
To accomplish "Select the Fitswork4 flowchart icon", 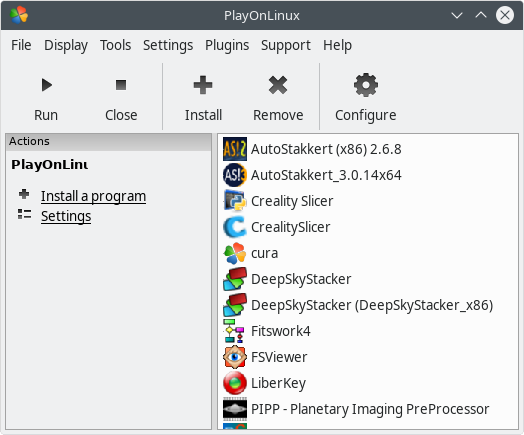I will point(235,331).
